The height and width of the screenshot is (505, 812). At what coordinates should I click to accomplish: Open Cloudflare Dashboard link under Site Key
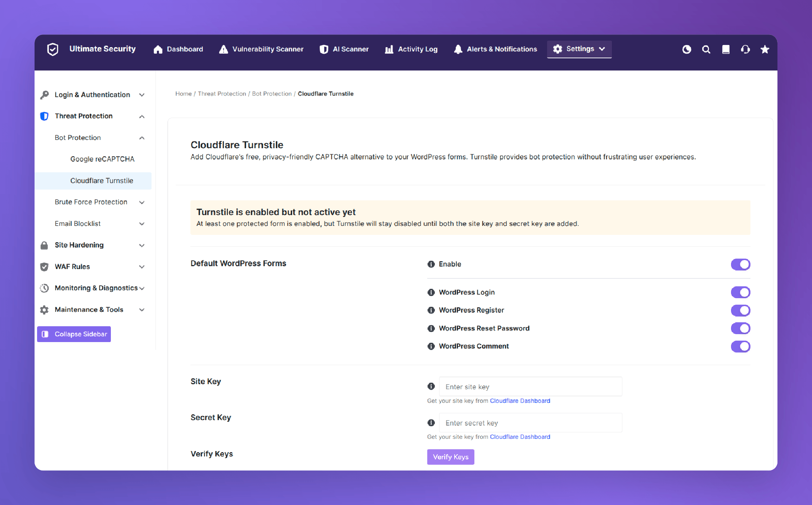coord(520,401)
